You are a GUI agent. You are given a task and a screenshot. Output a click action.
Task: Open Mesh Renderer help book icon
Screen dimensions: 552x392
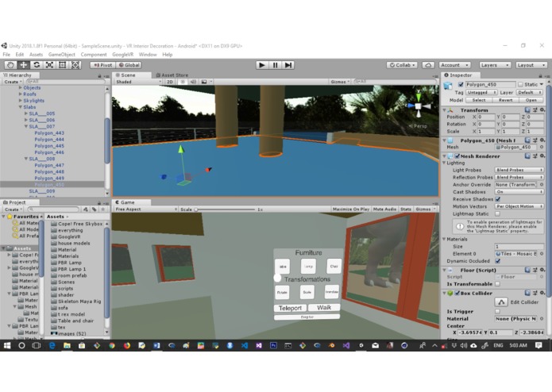click(x=527, y=156)
